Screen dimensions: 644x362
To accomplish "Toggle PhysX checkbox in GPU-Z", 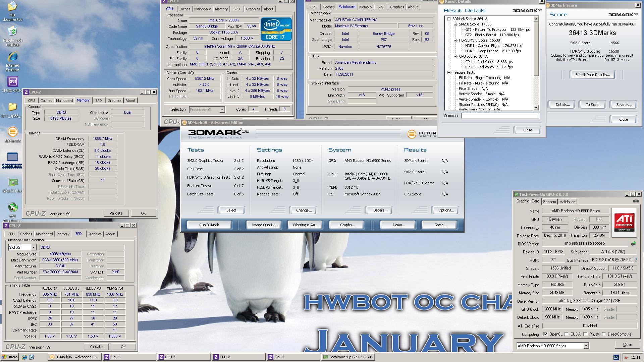I will point(585,334).
